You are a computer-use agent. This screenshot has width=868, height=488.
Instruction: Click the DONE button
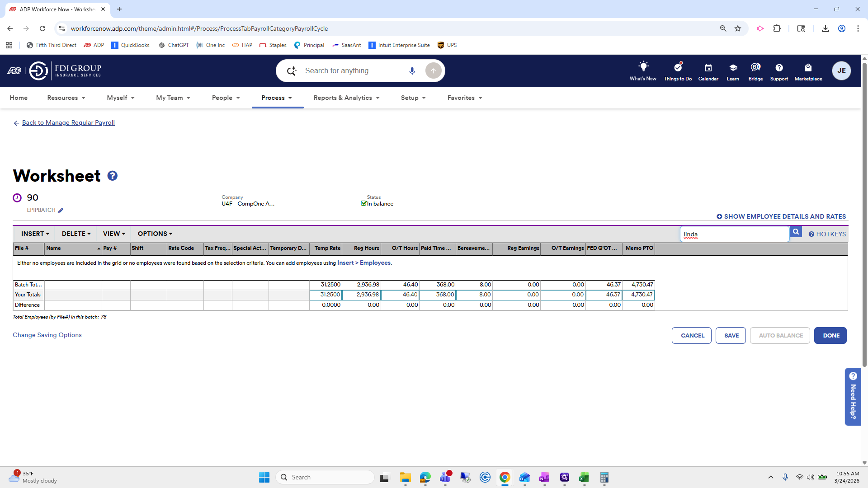point(830,336)
